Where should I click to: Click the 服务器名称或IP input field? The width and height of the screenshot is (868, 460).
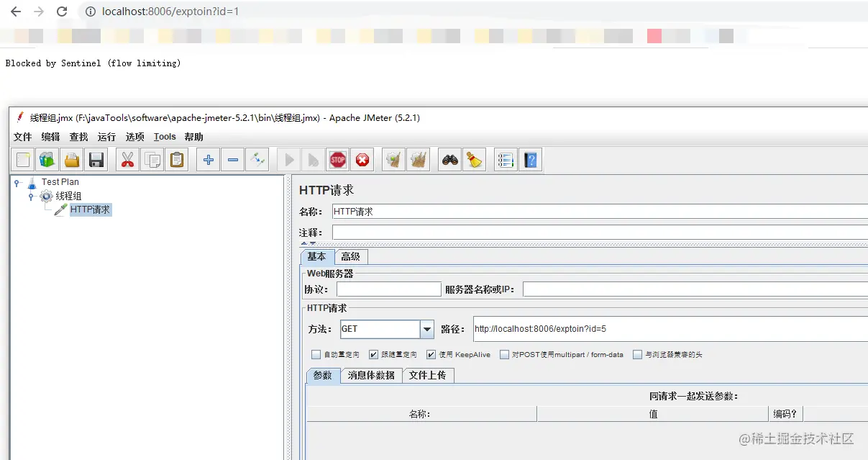point(695,289)
